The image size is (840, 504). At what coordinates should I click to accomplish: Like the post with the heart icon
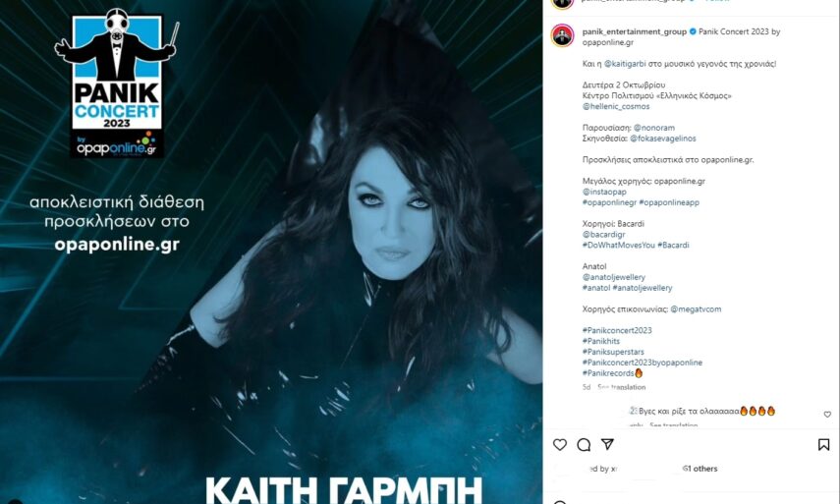point(560,444)
